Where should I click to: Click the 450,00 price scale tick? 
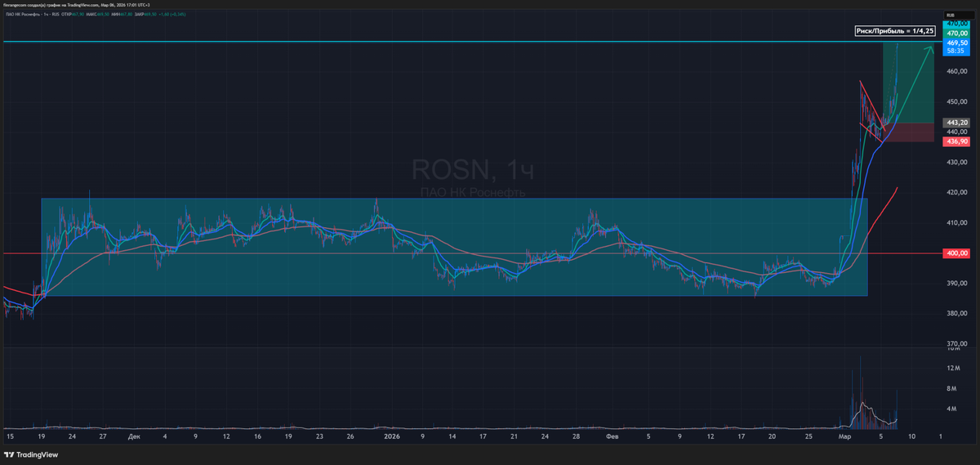click(957, 101)
